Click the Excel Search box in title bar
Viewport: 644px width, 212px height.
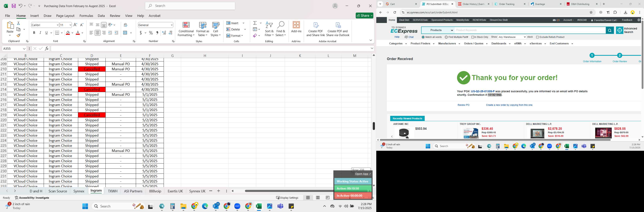(190, 6)
